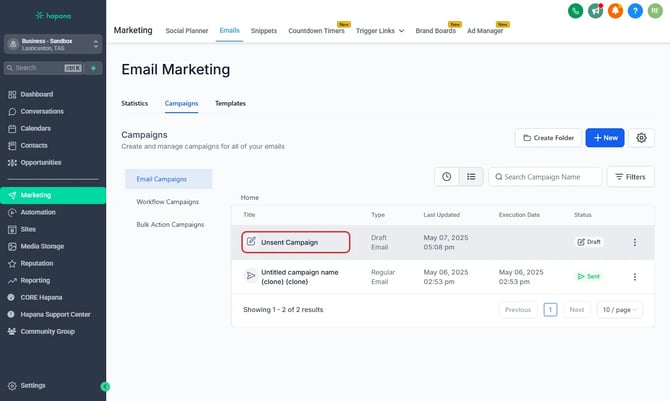Click the blue help question mark icon
Viewport: 670px width, 401px height.
click(636, 11)
